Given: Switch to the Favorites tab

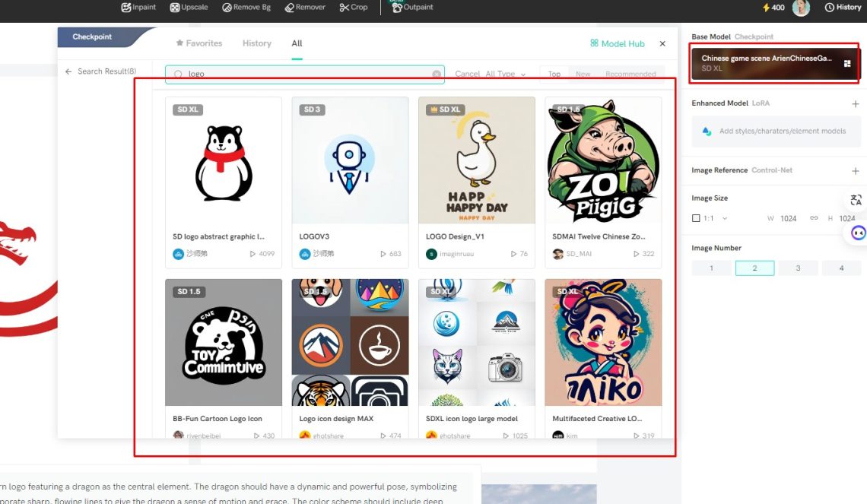Looking at the screenshot, I should coord(198,43).
